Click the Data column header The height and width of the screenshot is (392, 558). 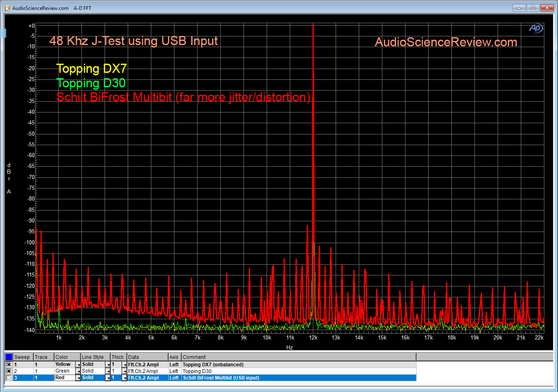pos(148,357)
